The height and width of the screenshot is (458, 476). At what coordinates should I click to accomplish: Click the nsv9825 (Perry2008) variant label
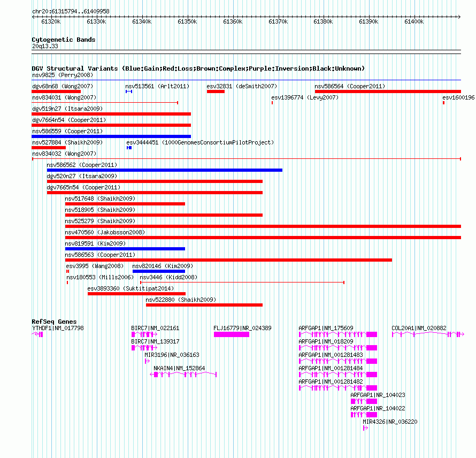62,75
